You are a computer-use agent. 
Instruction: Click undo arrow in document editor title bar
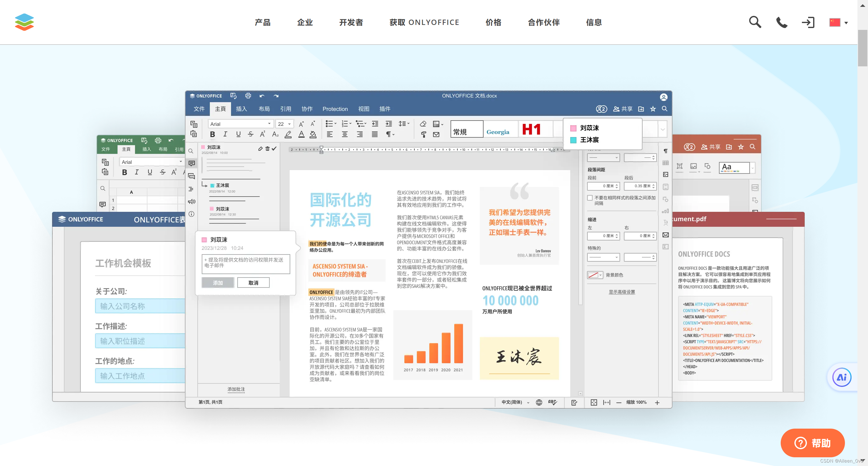pyautogui.click(x=262, y=96)
